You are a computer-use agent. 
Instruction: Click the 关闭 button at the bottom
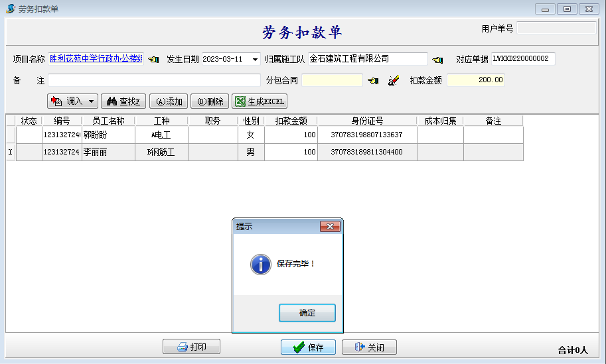366,347
